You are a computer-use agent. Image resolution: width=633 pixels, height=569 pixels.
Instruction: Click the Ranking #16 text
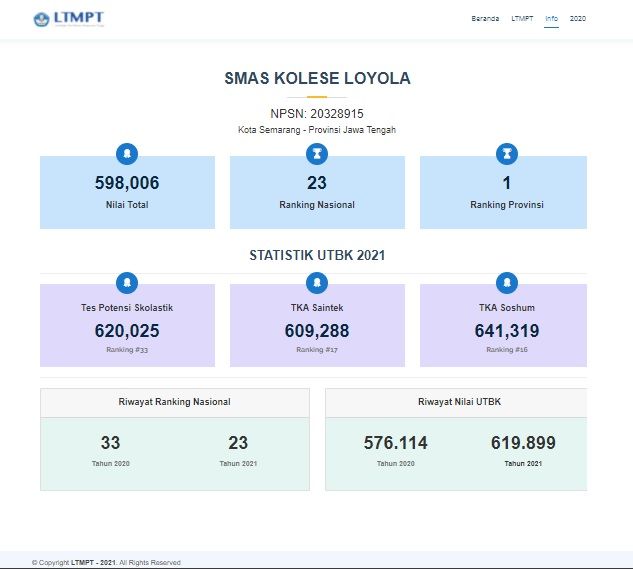point(507,350)
